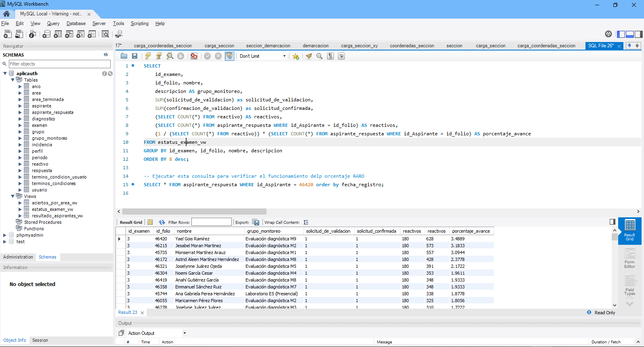This screenshot has width=644, height=347.
Task: Beautify the query with broom icon
Action: click(x=309, y=56)
